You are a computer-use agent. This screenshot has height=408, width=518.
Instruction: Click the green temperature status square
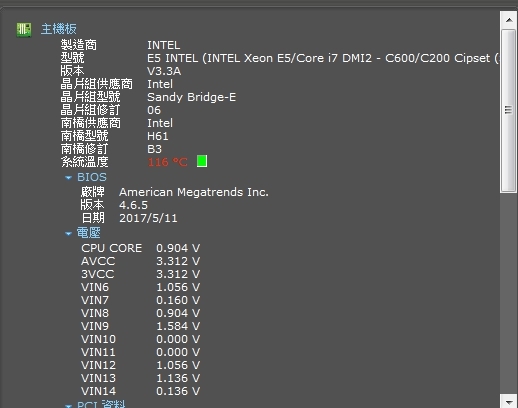pyautogui.click(x=202, y=161)
